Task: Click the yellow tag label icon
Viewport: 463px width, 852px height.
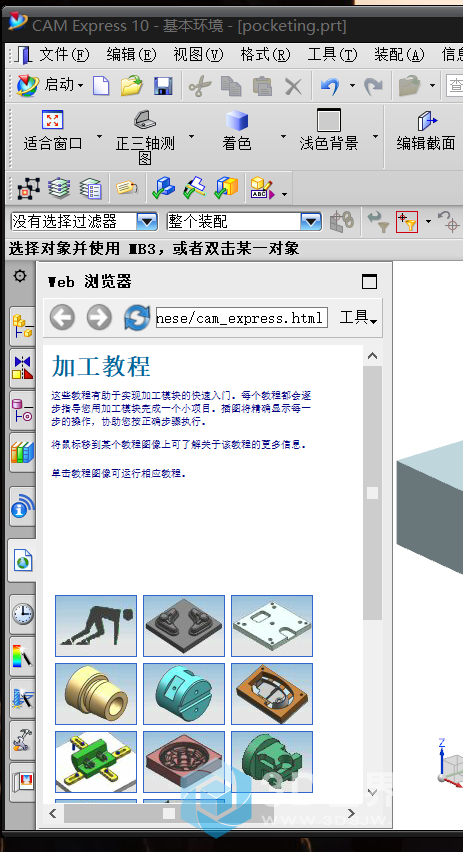Action: [x=127, y=189]
